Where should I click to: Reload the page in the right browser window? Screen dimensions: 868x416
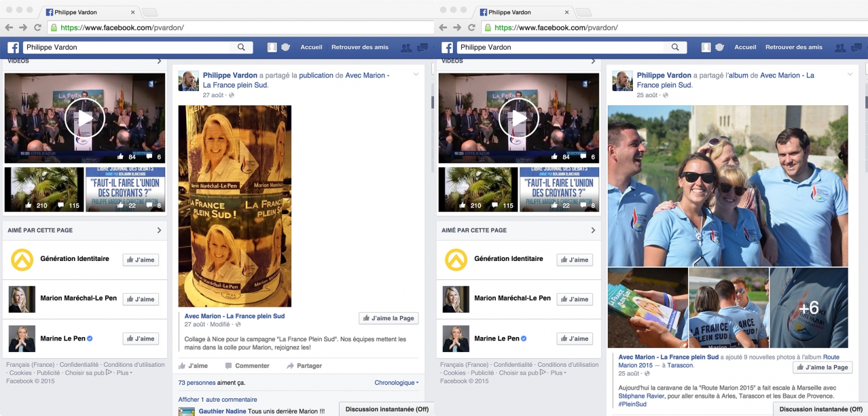[472, 27]
